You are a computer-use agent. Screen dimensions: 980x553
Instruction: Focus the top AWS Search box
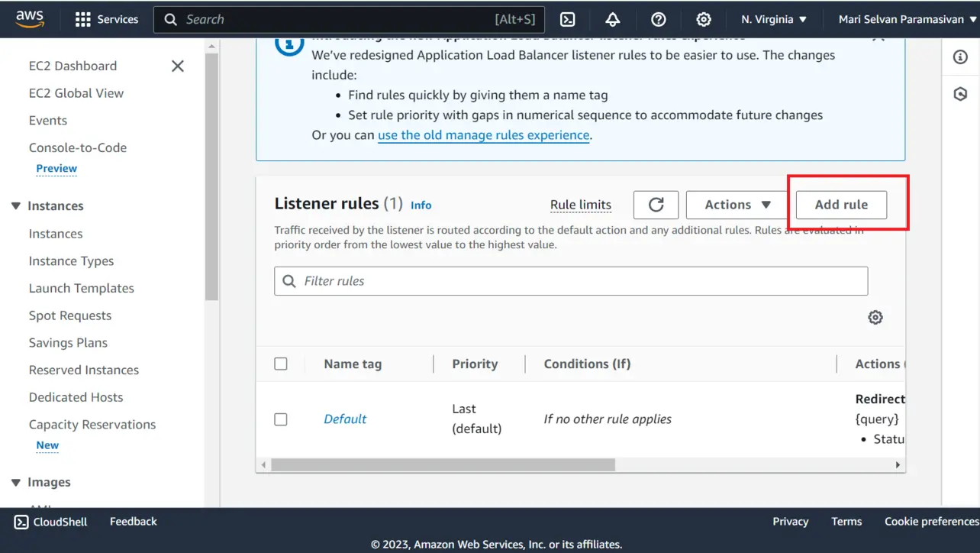click(x=348, y=19)
